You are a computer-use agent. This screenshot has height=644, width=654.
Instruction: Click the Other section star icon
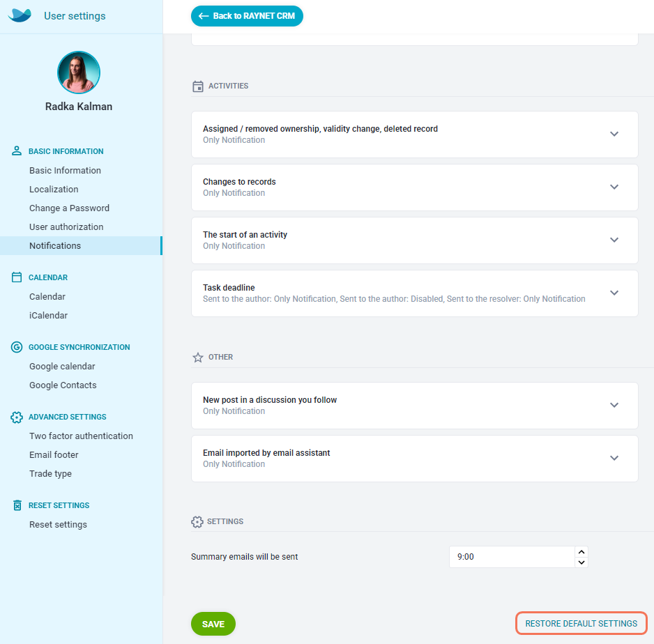(198, 358)
